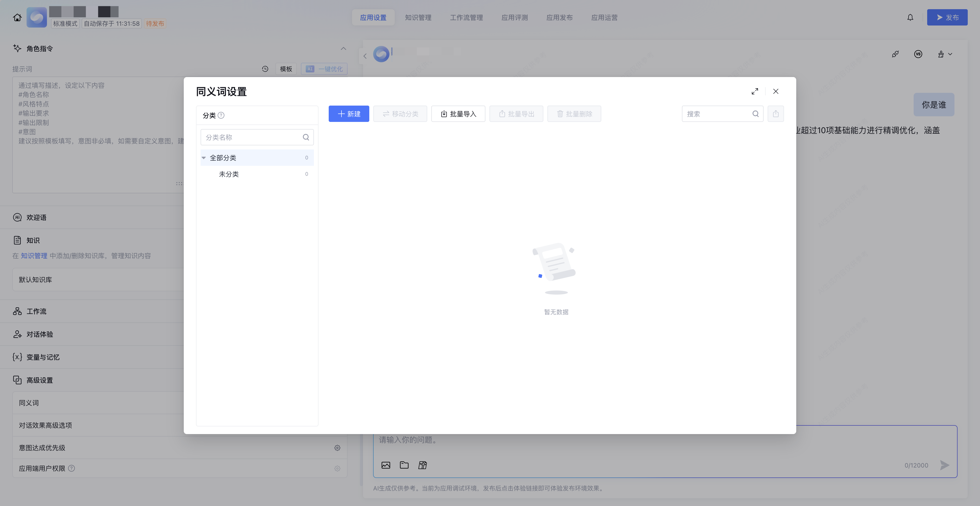The width and height of the screenshot is (980, 506).
Task: Collapse the 角色指令 section
Action: pyautogui.click(x=343, y=49)
